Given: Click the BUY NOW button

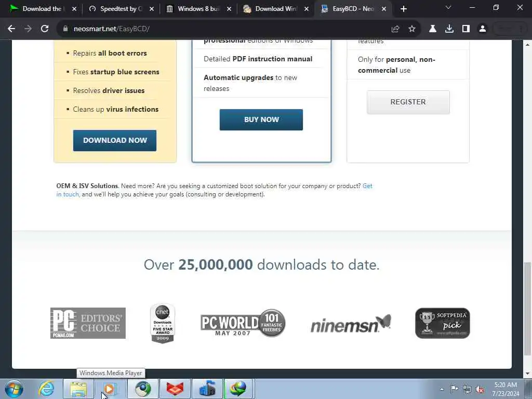Looking at the screenshot, I should [261, 120].
